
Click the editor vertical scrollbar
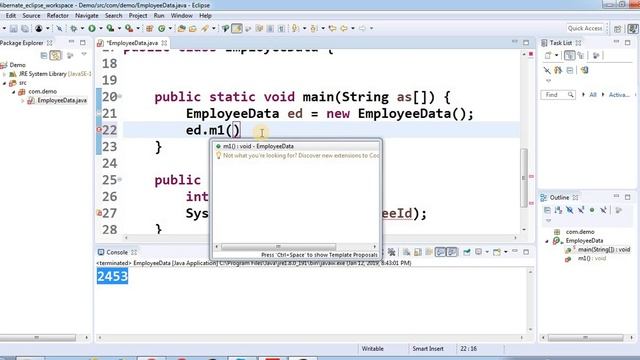[x=524, y=178]
